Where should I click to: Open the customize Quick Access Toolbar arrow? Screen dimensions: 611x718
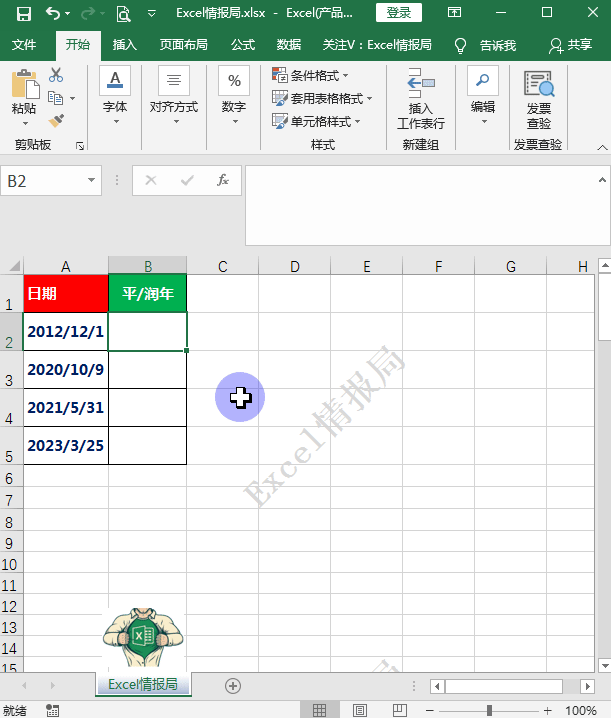coord(152,14)
